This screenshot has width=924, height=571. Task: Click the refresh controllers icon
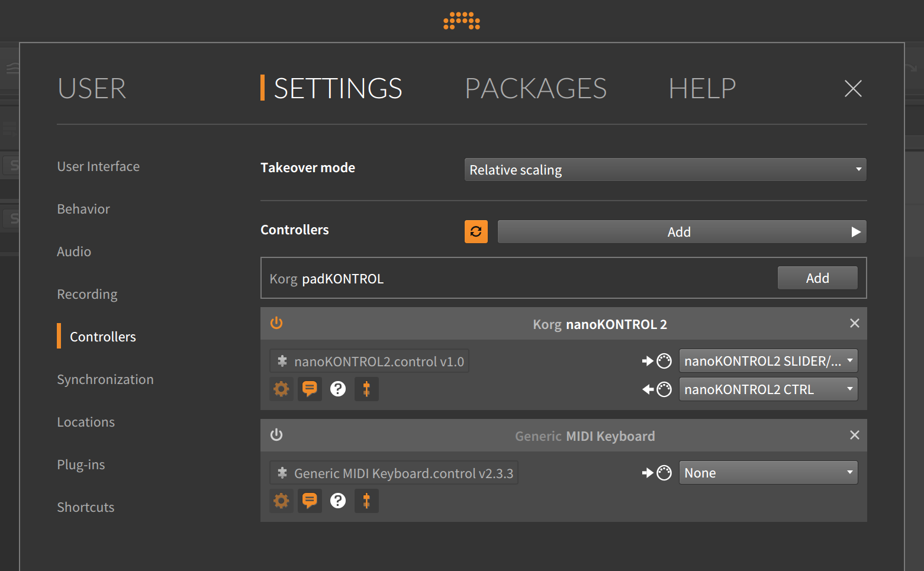pos(476,231)
